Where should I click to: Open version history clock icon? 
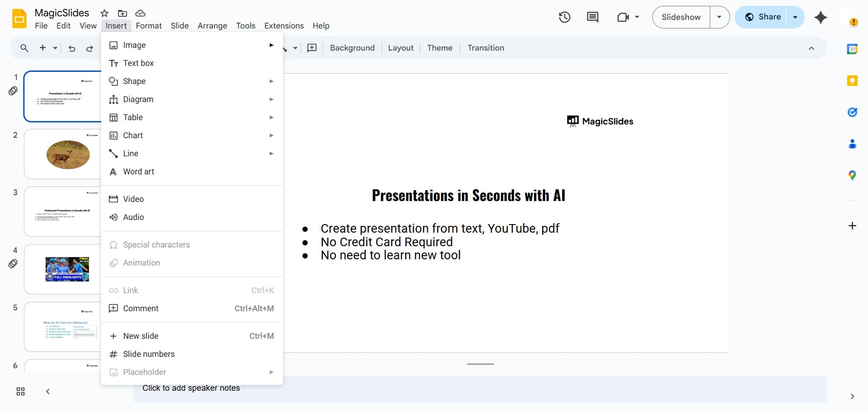tap(564, 17)
